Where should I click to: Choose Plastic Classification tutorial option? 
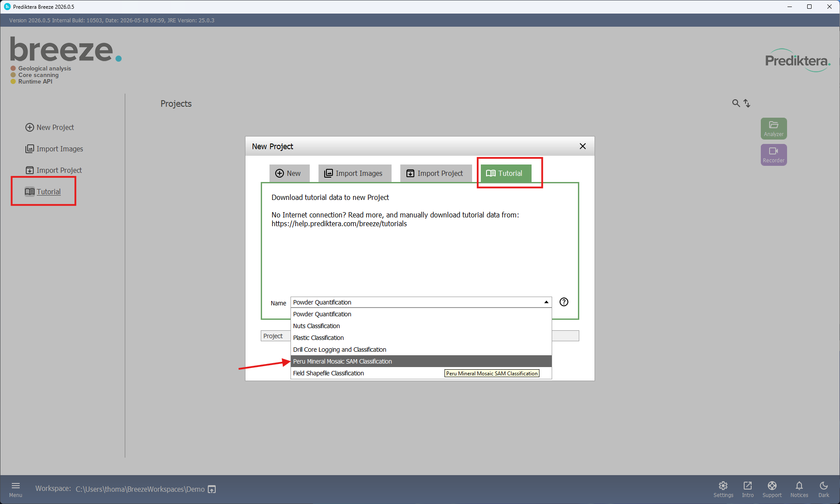click(x=421, y=338)
